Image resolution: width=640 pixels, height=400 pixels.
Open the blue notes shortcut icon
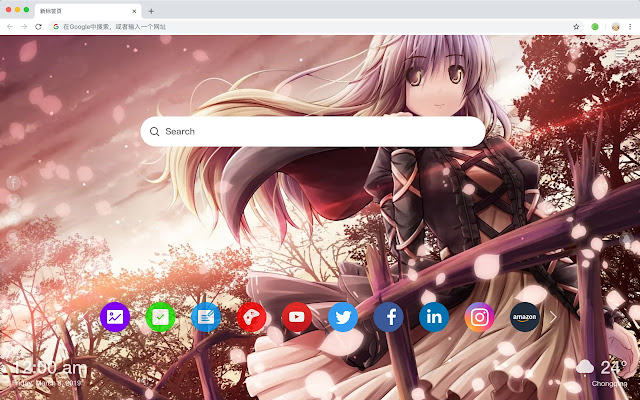206,317
